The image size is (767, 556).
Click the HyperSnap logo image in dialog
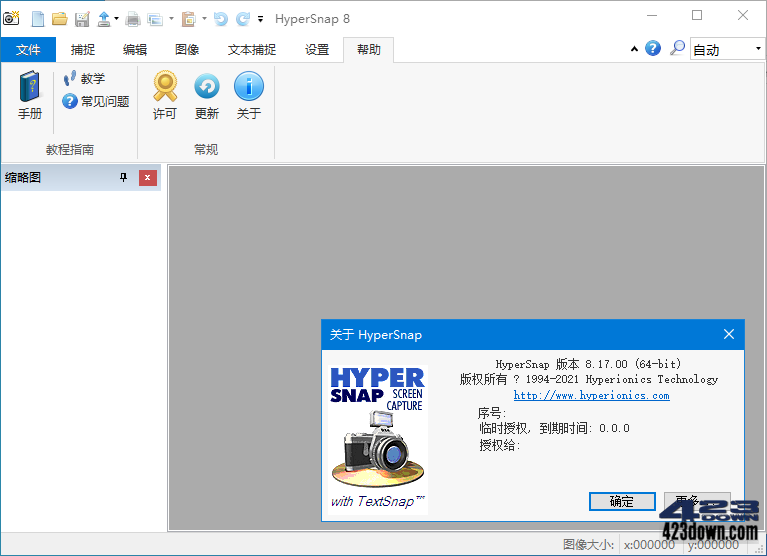click(378, 439)
